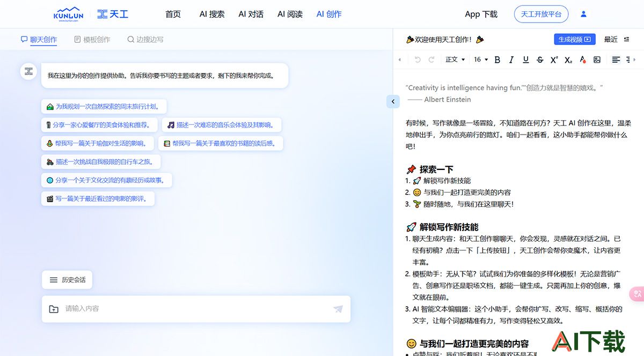Click the 天工开放平台 button

click(x=541, y=14)
